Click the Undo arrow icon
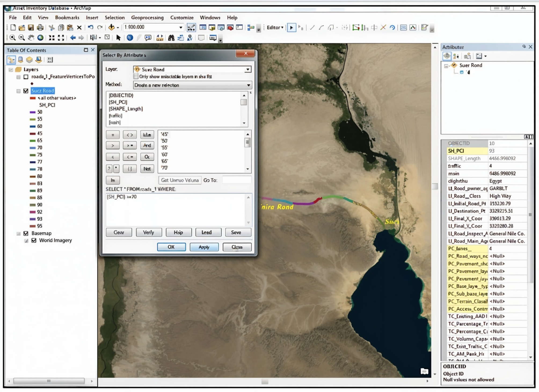This screenshot has width=539, height=392. pyautogui.click(x=90, y=27)
